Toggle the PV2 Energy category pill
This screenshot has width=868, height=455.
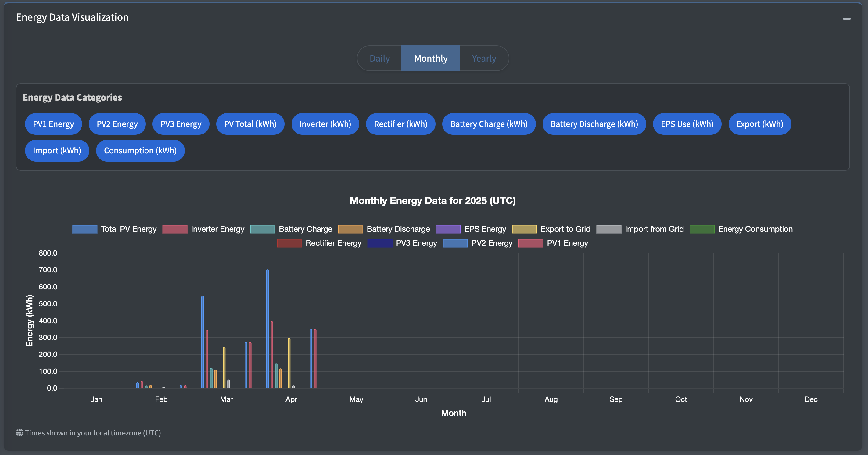[x=117, y=124]
